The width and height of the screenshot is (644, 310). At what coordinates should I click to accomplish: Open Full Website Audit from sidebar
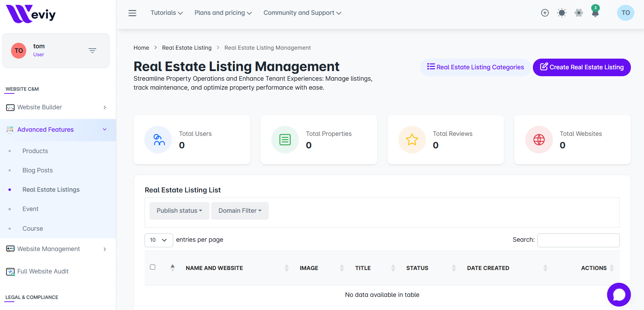pyautogui.click(x=43, y=271)
